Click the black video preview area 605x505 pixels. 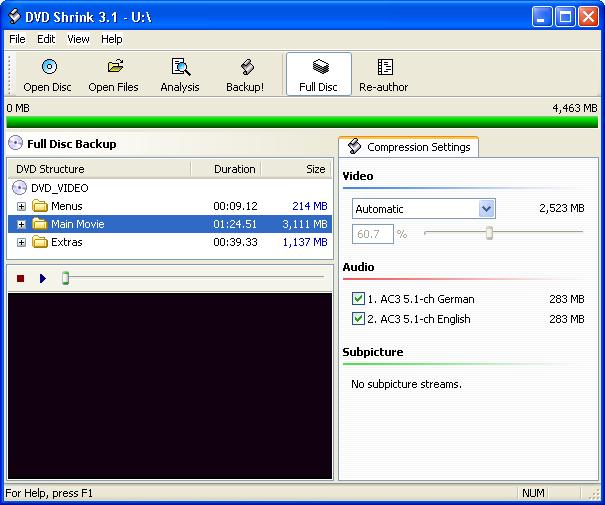pyautogui.click(x=170, y=386)
